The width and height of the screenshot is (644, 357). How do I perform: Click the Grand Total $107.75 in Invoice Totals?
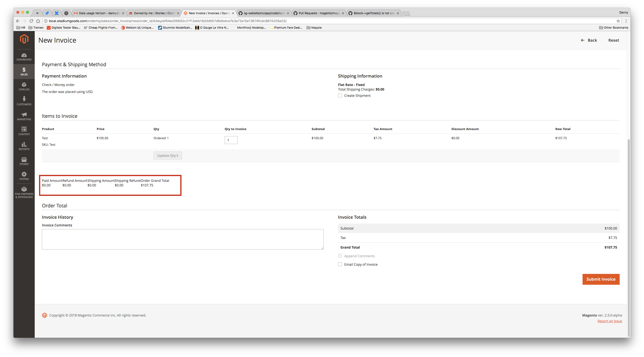(610, 247)
